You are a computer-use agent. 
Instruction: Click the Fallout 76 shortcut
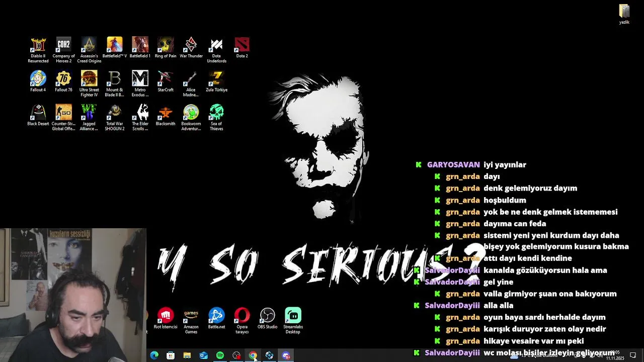[63, 81]
